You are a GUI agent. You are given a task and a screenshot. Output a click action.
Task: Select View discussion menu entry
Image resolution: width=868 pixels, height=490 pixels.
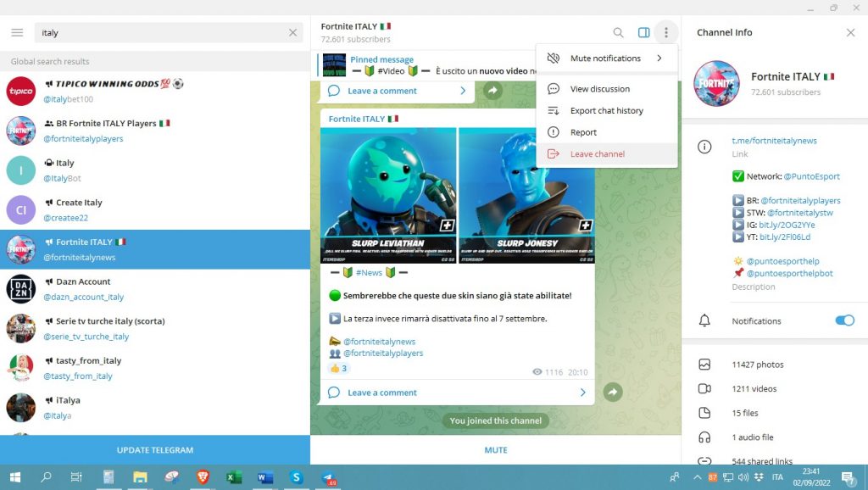click(x=599, y=89)
